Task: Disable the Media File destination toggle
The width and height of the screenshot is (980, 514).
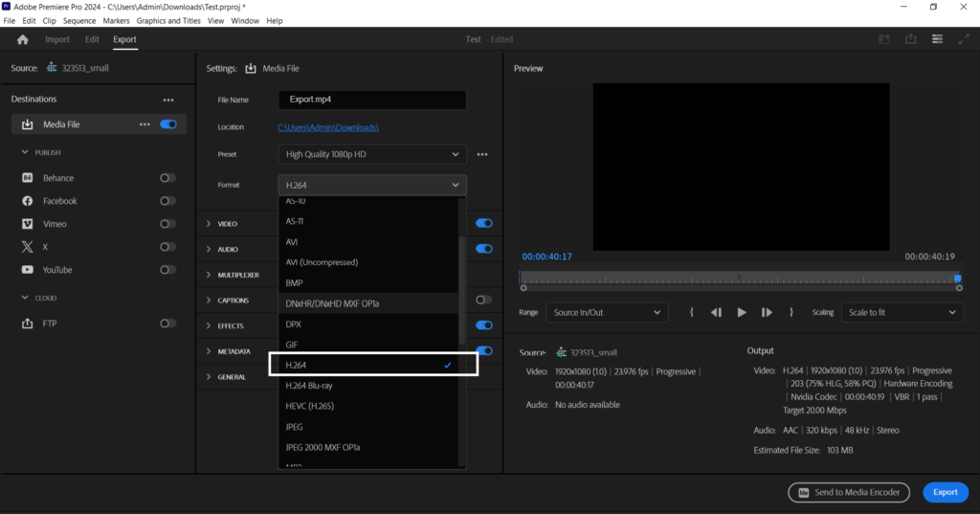Action: coord(168,124)
